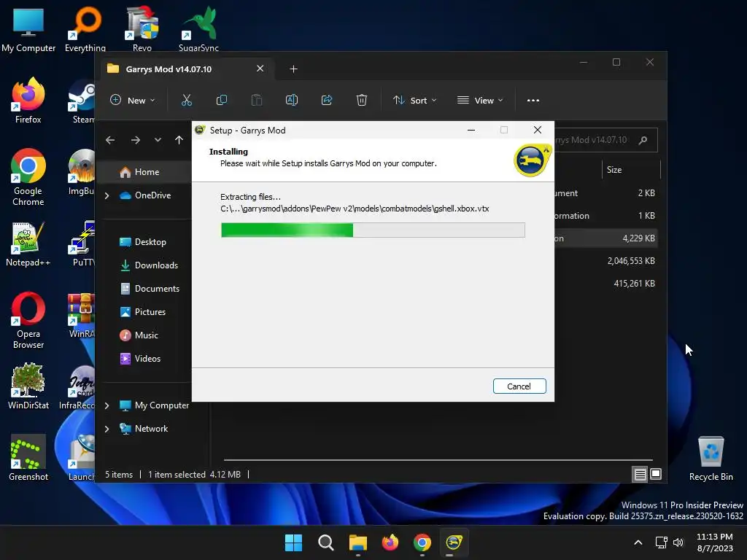
Task: Switch to Large icons view layout icon
Action: [656, 474]
